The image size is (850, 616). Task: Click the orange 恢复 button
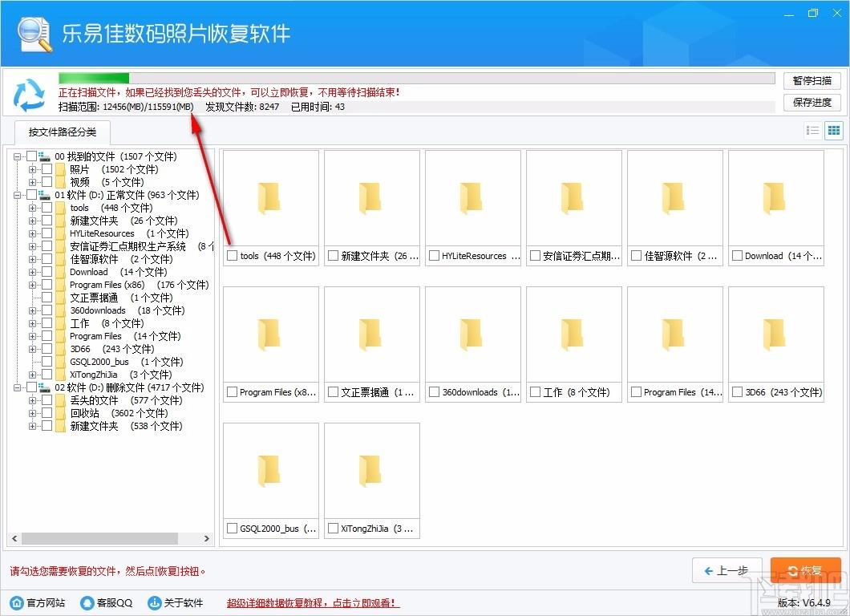[806, 570]
